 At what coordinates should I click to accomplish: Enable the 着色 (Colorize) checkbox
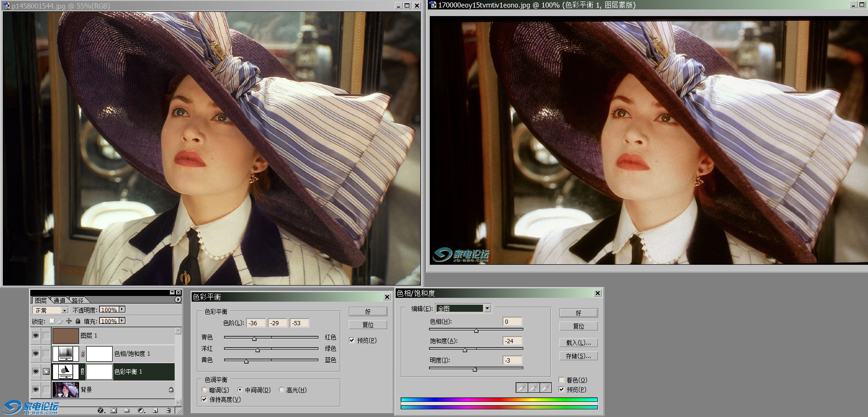[561, 380]
